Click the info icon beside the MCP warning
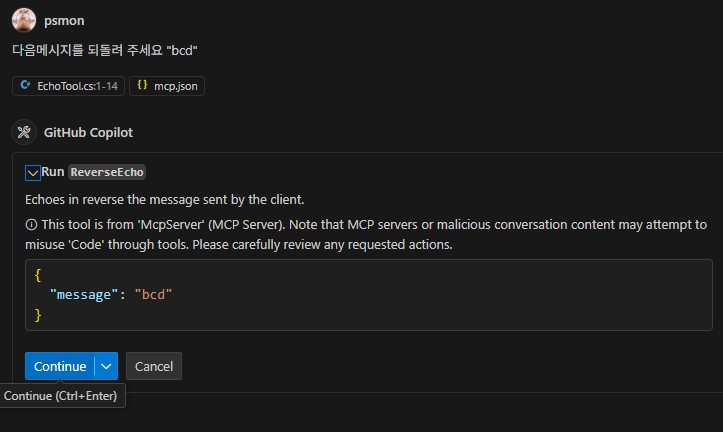Screen dimensions: 723x432 31,224
